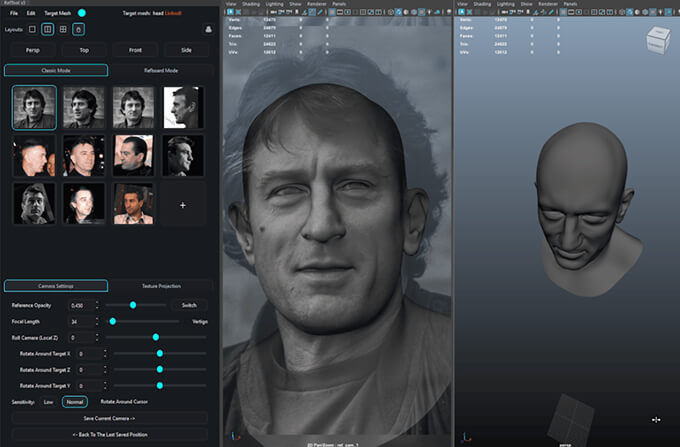Set Sensitivity to Normal
The image size is (680, 447).
(x=75, y=401)
